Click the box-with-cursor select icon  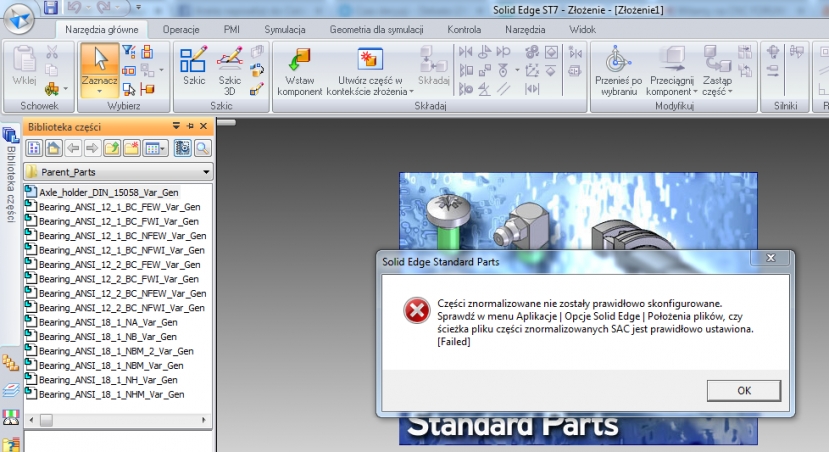click(x=128, y=89)
